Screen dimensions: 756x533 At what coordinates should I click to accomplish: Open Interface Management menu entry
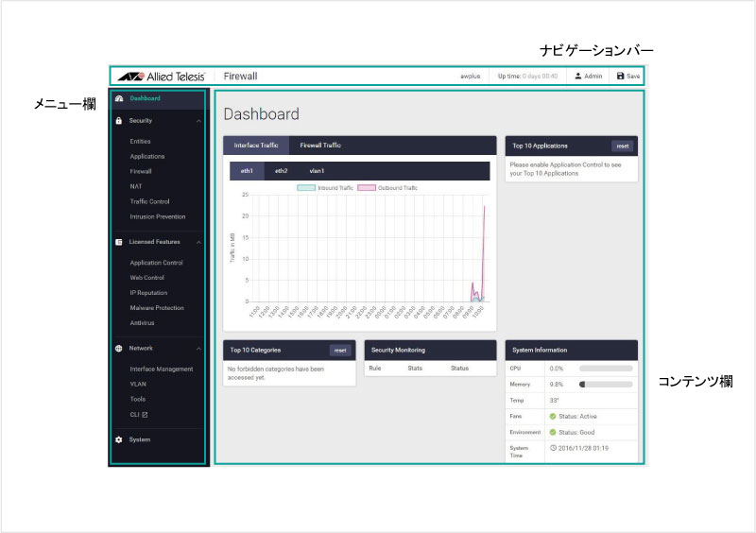pyautogui.click(x=162, y=369)
